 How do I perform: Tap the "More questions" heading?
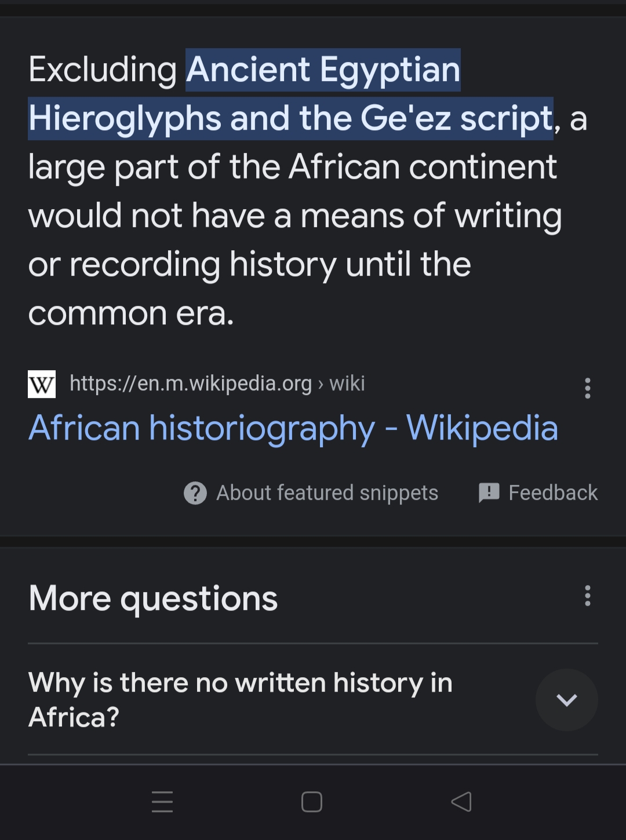point(153,598)
